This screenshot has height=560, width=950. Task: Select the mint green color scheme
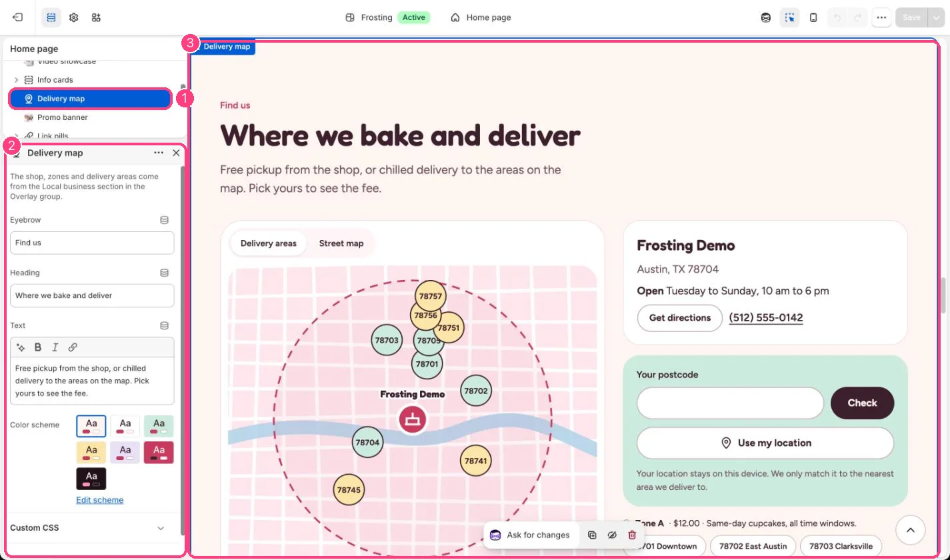159,426
